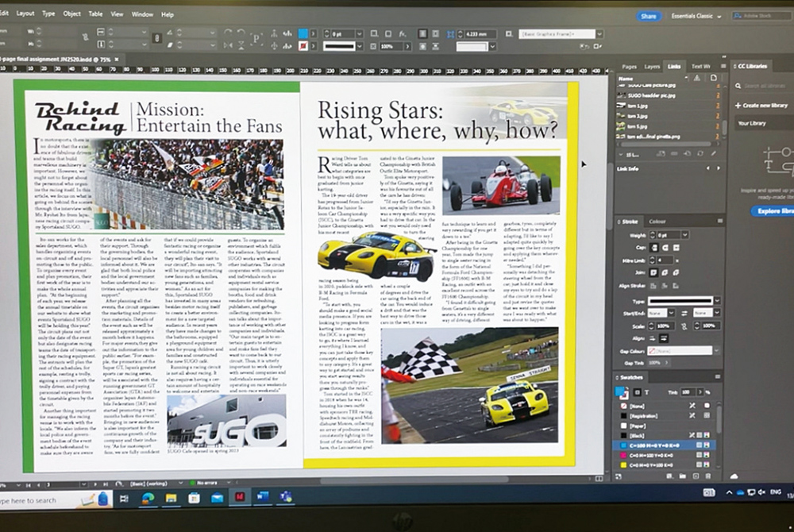Screen dimensions: 794x532
Task: Show previous link info arrow
Action: pos(708,168)
